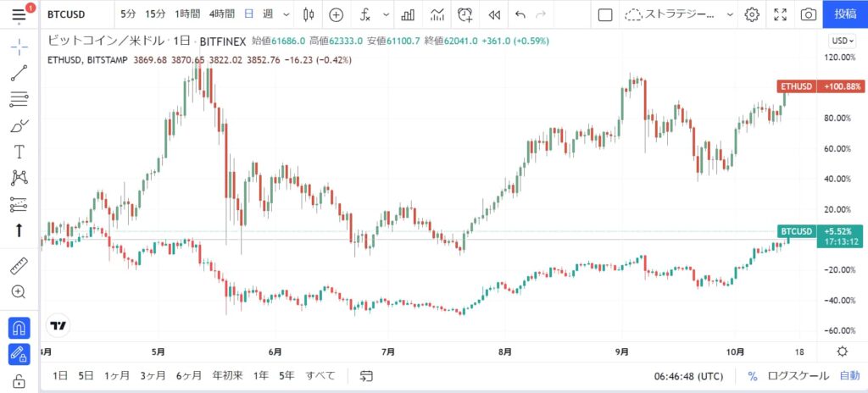The height and width of the screenshot is (393, 868).
Task: Open the Fibonacci/horizontal lines tool
Action: point(19,100)
